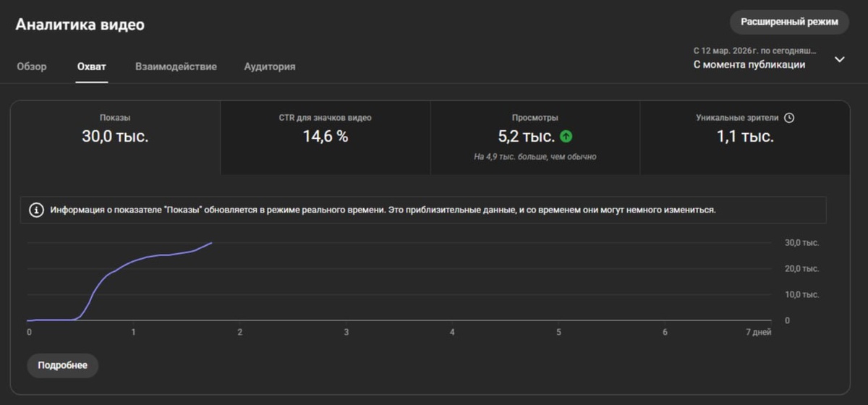Select the Охват tab
868x405 pixels.
(92, 67)
